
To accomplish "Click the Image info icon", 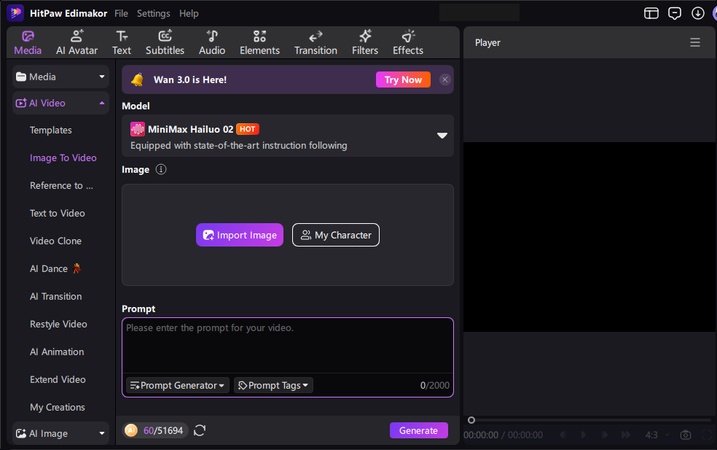I will (161, 170).
